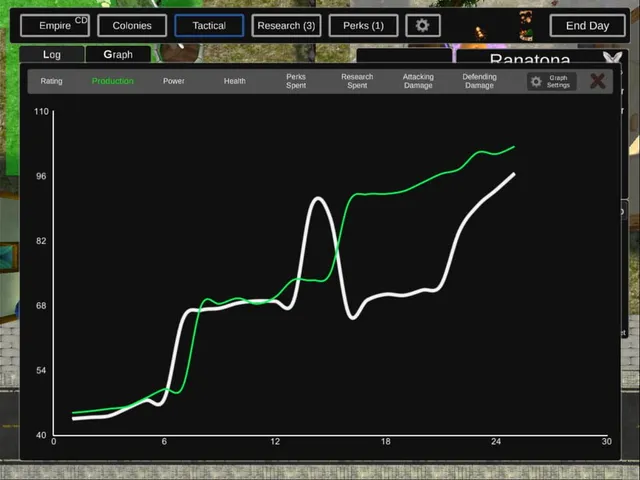Click the y-axis label 54
This screenshot has width=640, height=480.
tap(41, 371)
